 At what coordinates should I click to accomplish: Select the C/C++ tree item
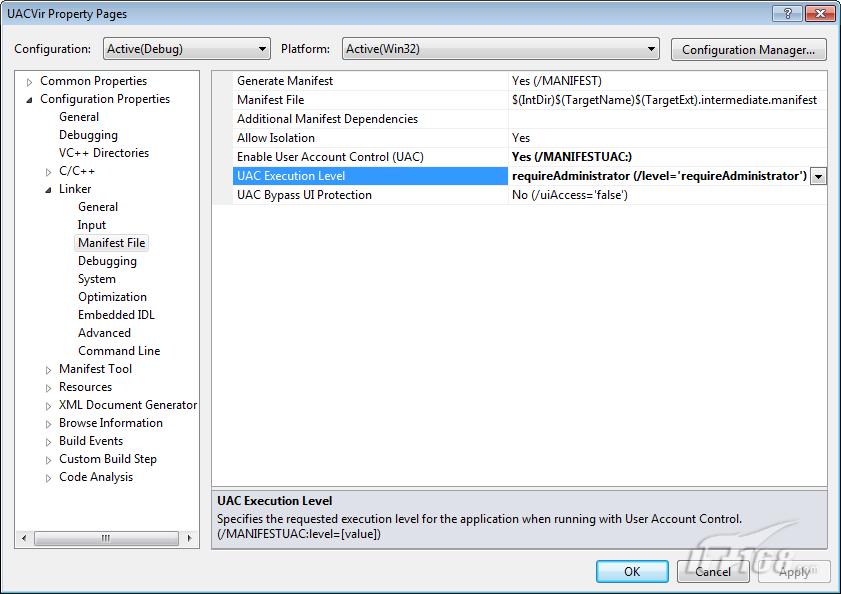pos(77,171)
